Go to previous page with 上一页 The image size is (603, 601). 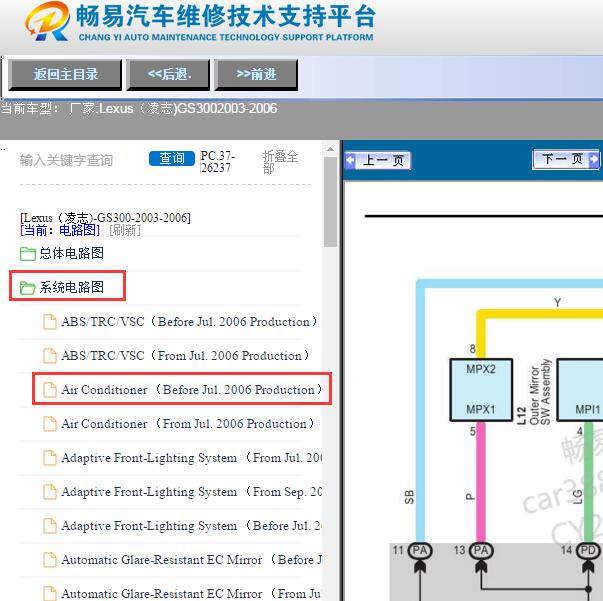point(378,160)
